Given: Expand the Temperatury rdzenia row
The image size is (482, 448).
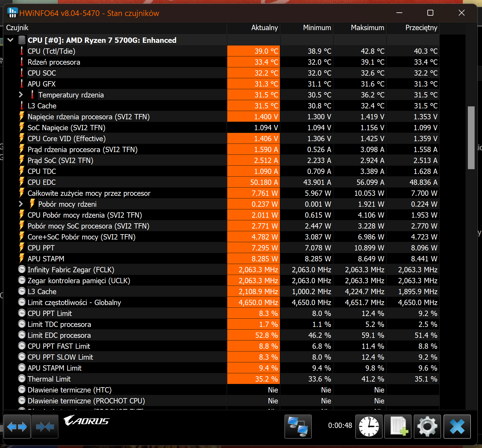Looking at the screenshot, I should tap(21, 95).
